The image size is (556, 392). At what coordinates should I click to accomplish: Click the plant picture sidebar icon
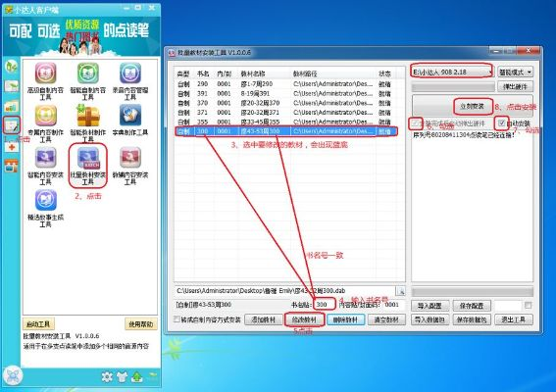[12, 86]
